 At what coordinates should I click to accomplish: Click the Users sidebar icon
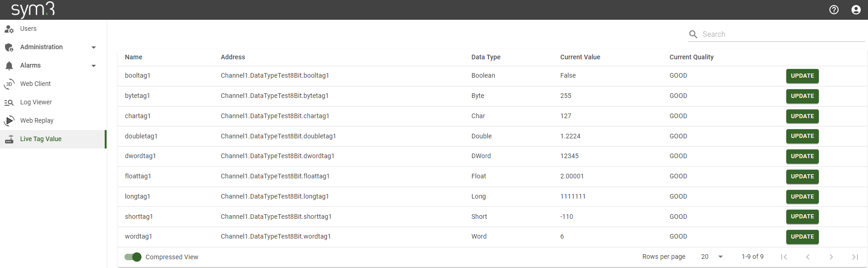tap(9, 29)
